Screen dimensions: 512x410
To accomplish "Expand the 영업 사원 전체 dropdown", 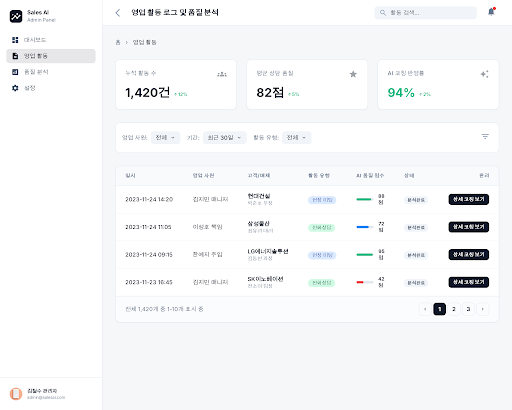I will pyautogui.click(x=165, y=138).
